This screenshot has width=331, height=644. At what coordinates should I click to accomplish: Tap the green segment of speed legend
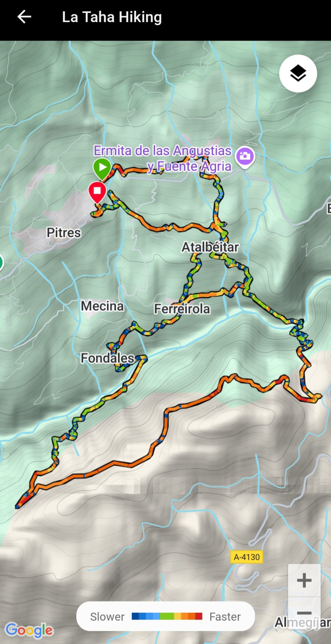coord(167,616)
